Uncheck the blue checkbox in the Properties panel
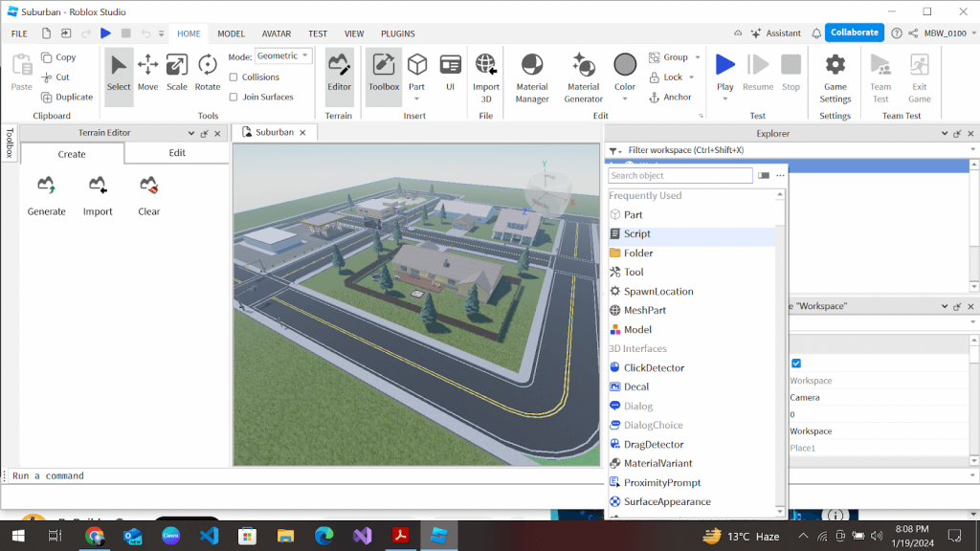 795,364
